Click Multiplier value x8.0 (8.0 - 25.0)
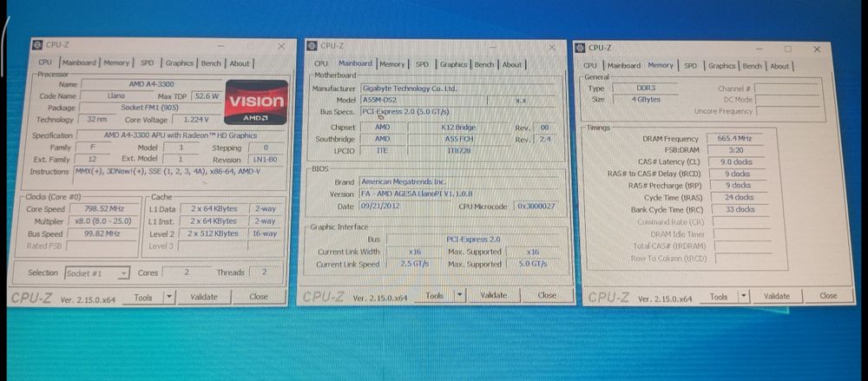This screenshot has width=868, height=381. pos(103,221)
